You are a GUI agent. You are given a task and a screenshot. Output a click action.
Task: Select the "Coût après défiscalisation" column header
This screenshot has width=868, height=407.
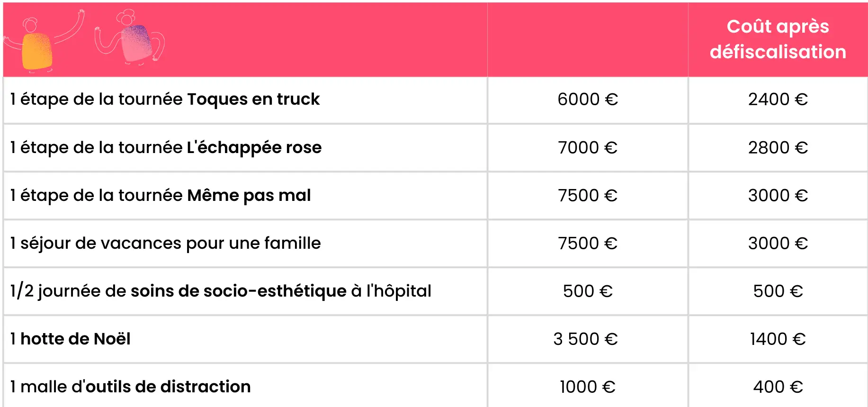click(x=778, y=39)
